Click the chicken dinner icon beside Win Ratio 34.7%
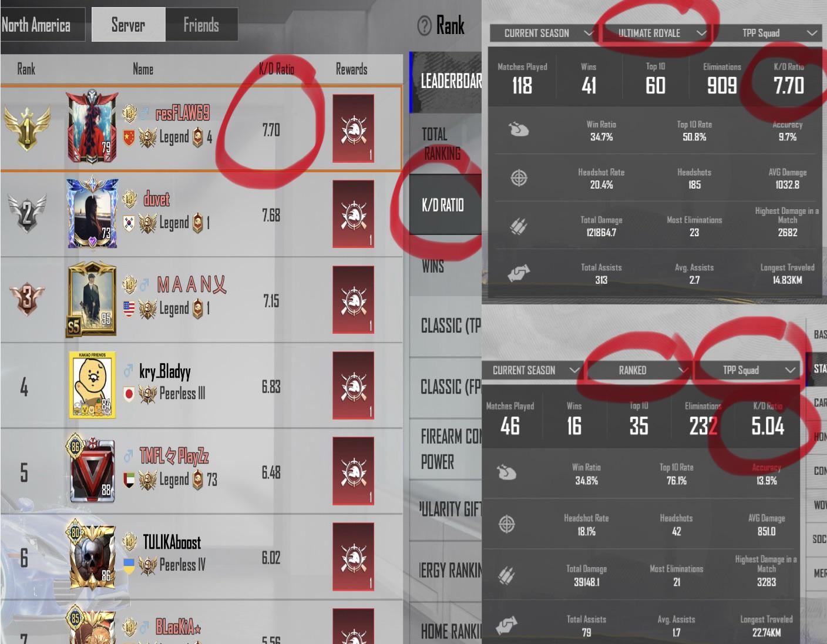Screen dimensions: 827x644 [x=518, y=129]
